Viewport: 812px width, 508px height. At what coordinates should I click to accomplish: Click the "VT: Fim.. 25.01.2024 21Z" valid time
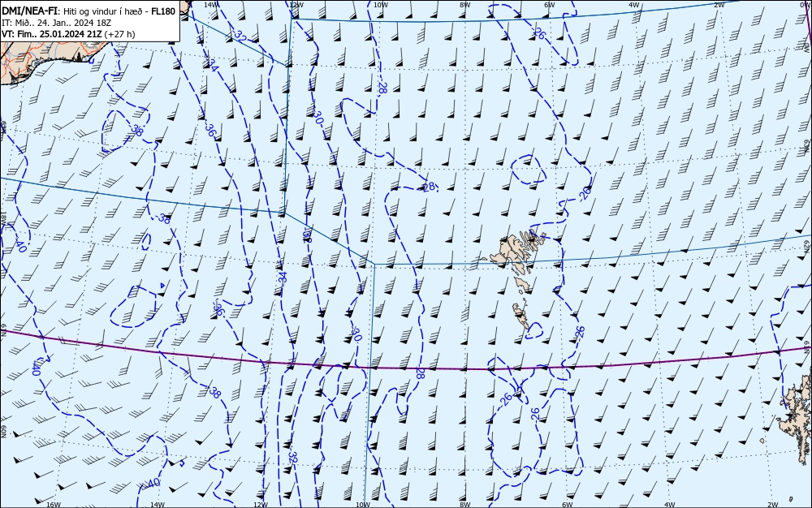[x=52, y=34]
